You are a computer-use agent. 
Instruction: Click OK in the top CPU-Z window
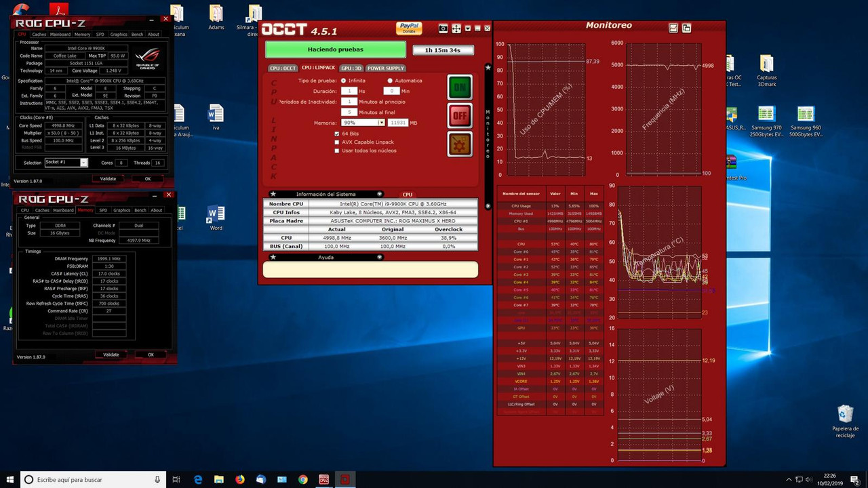[x=148, y=179]
